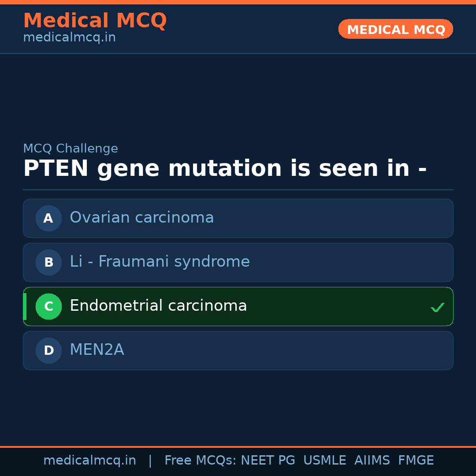The image size is (476, 476).
Task: Click the PTEN gene mutation question text
Action: [x=225, y=169]
